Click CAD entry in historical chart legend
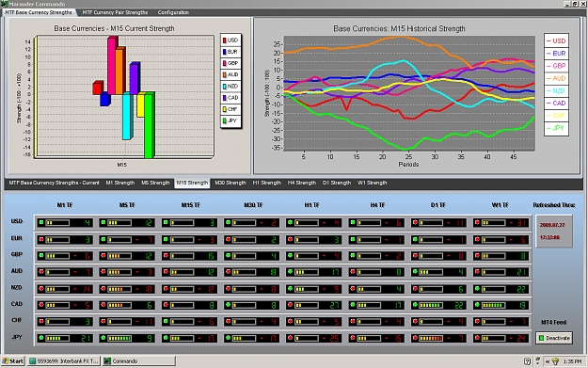Screen dimensions: 588x368 [x=557, y=104]
